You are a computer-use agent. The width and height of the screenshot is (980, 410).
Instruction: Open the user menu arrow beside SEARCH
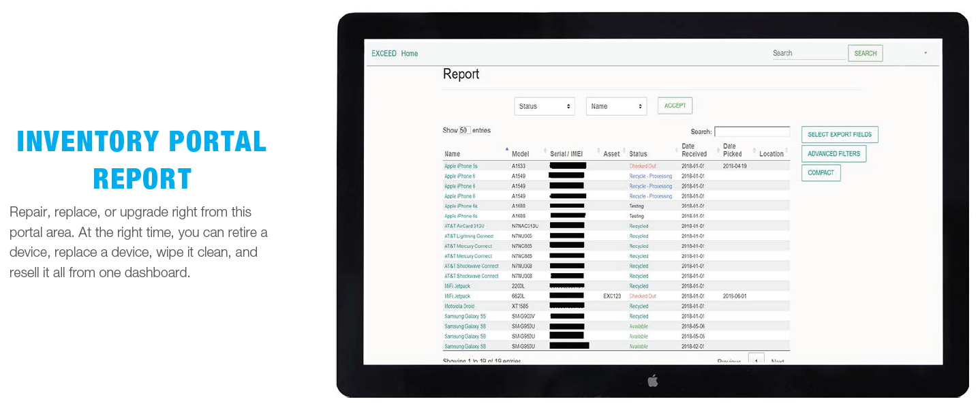[925, 53]
